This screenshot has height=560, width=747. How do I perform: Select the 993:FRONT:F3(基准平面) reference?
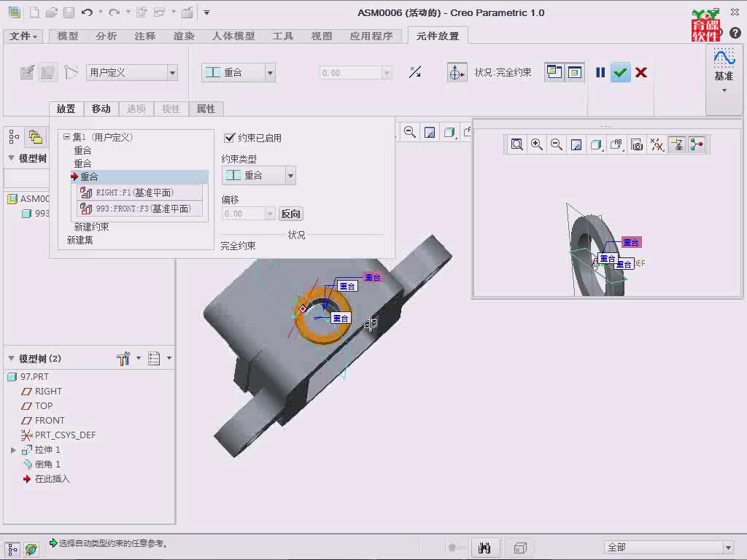(139, 209)
